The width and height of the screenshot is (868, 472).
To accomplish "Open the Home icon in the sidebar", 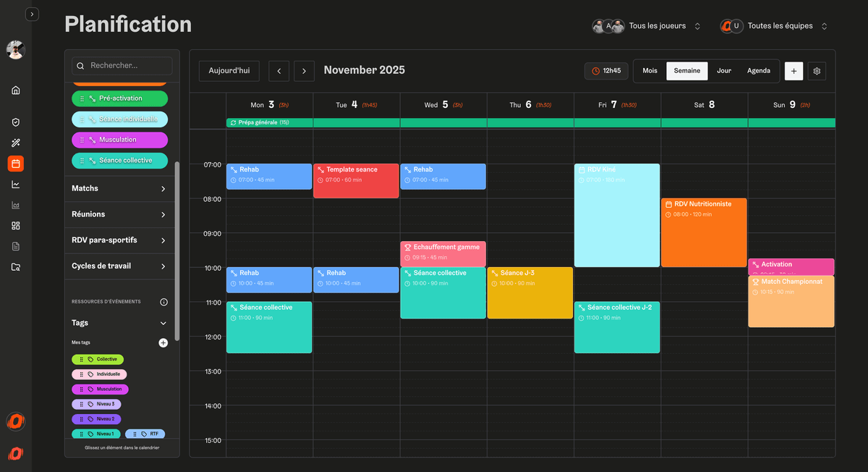I will click(x=15, y=90).
